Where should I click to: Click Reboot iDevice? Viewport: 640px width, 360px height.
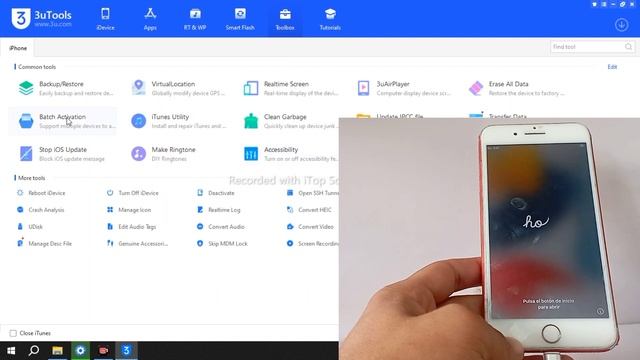click(x=41, y=193)
